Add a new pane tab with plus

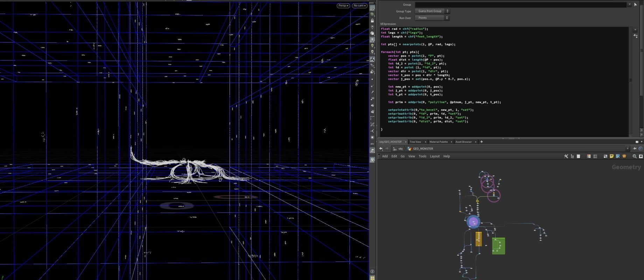point(481,142)
